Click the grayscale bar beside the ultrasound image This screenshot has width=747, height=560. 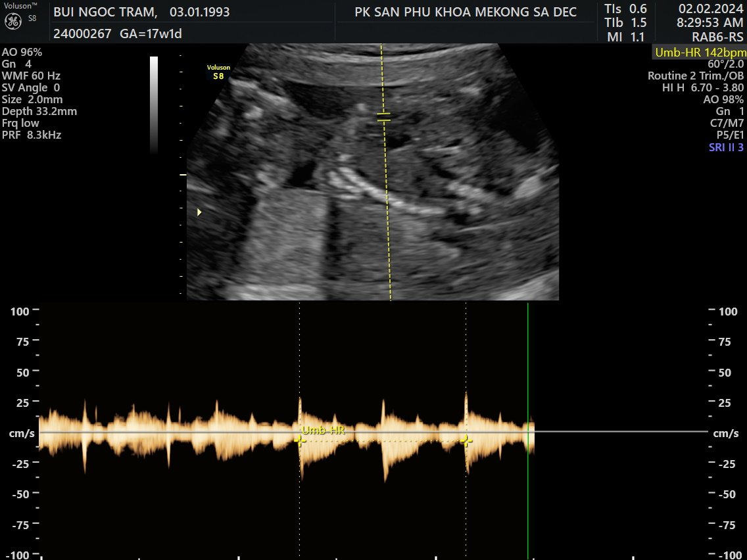pyautogui.click(x=154, y=105)
